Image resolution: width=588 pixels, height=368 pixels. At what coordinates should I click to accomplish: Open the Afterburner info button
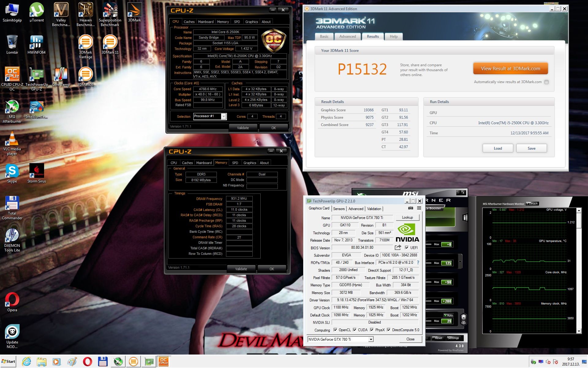click(x=465, y=218)
